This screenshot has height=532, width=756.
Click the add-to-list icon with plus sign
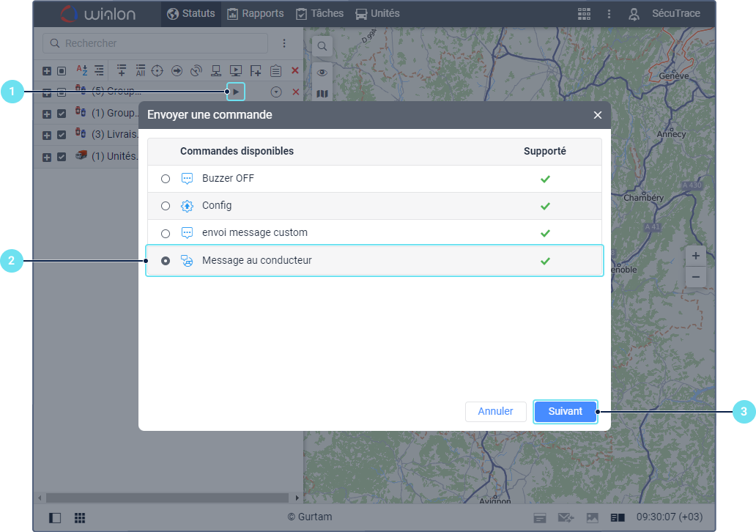(x=122, y=70)
